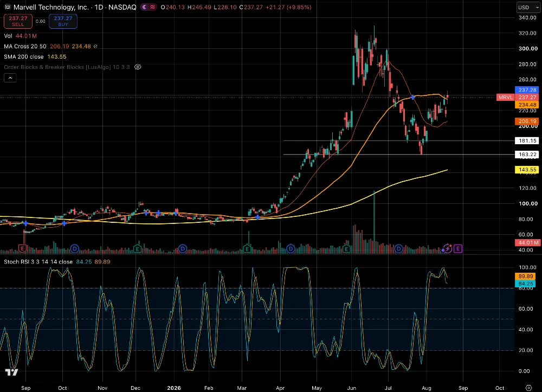Open the late May green earnings E marker
The image size is (542, 392).
pos(346,248)
